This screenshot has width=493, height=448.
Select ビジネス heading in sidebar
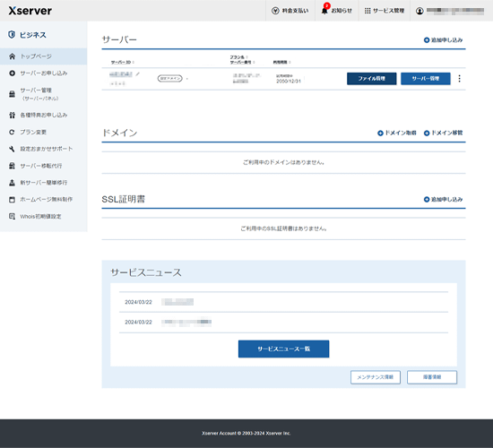click(32, 35)
